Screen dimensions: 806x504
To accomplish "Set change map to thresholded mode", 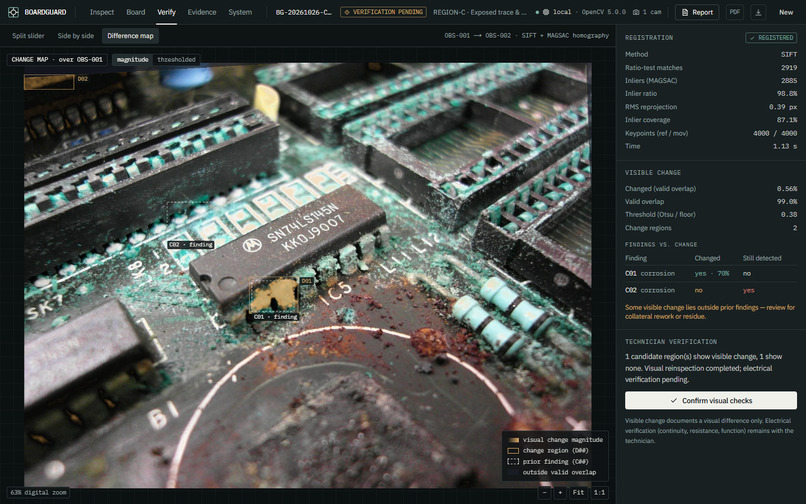I will [176, 60].
